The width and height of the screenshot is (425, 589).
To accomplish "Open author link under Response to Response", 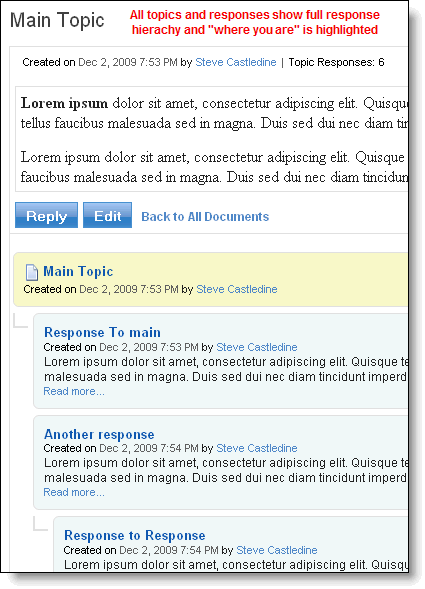I will click(x=277, y=550).
